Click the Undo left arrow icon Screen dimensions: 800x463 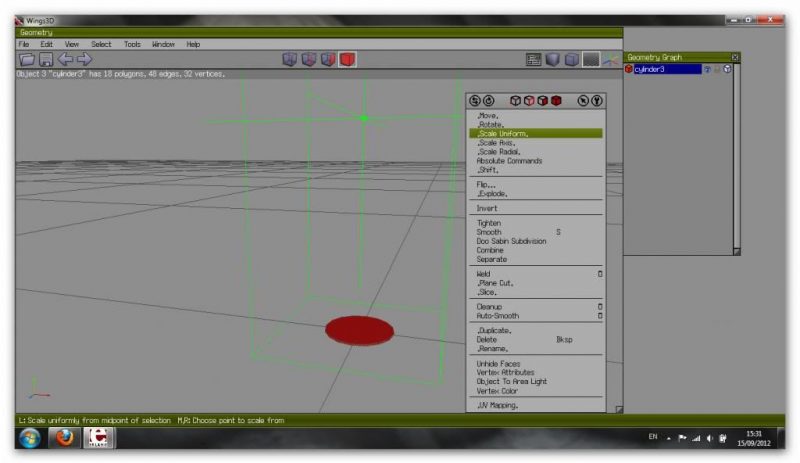[x=65, y=60]
